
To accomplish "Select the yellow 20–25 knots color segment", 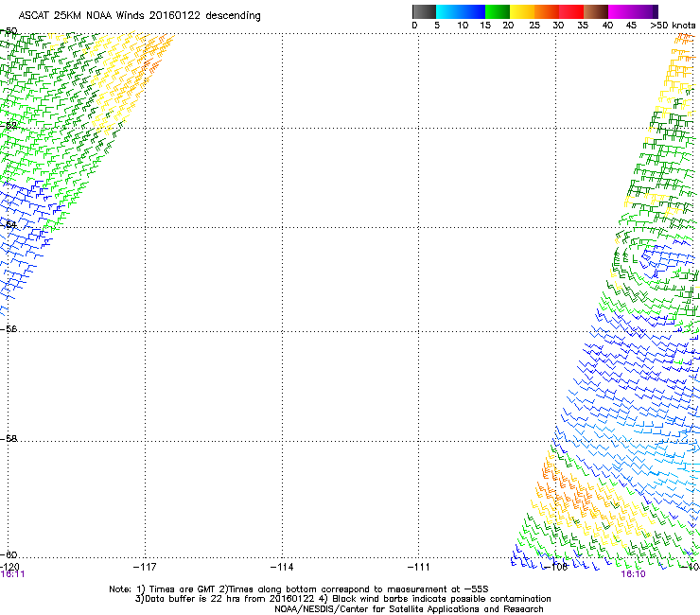I will 522,11.
